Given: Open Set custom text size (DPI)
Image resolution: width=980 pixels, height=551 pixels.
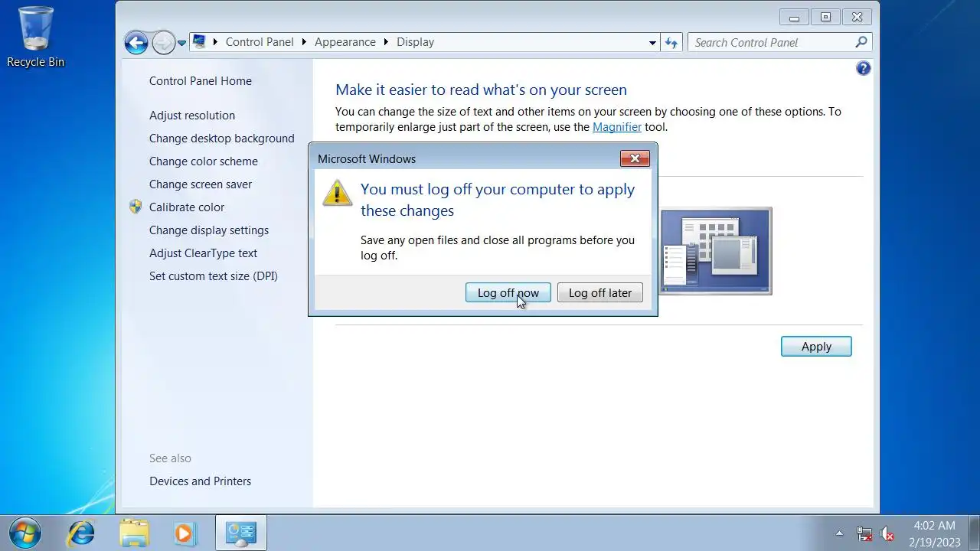Looking at the screenshot, I should 214,276.
